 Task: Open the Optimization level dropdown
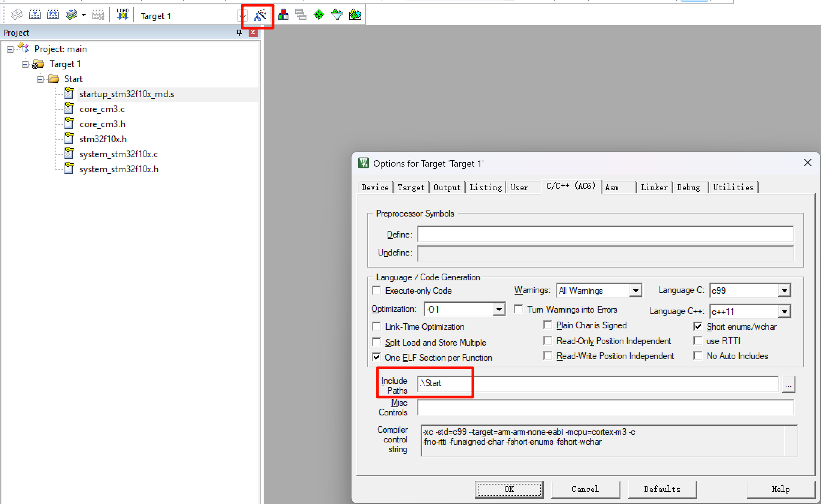pos(499,310)
